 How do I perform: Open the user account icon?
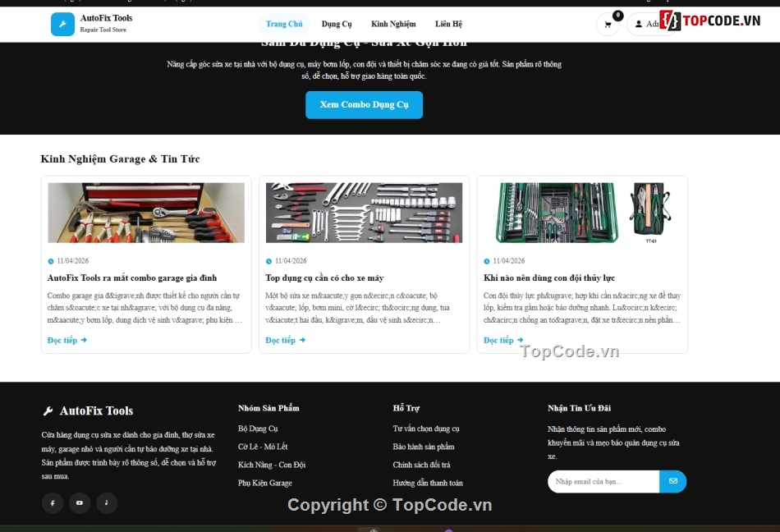639,24
